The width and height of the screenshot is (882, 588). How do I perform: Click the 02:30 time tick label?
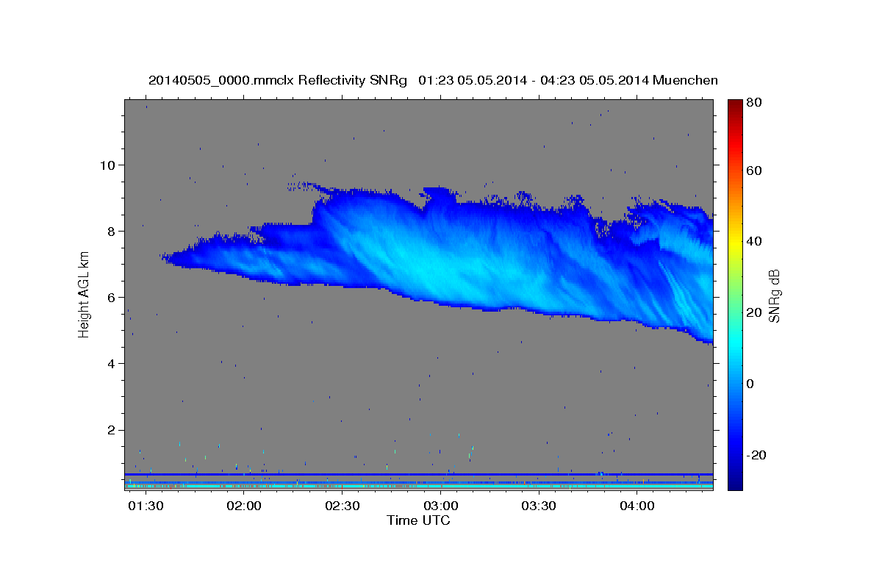343,506
